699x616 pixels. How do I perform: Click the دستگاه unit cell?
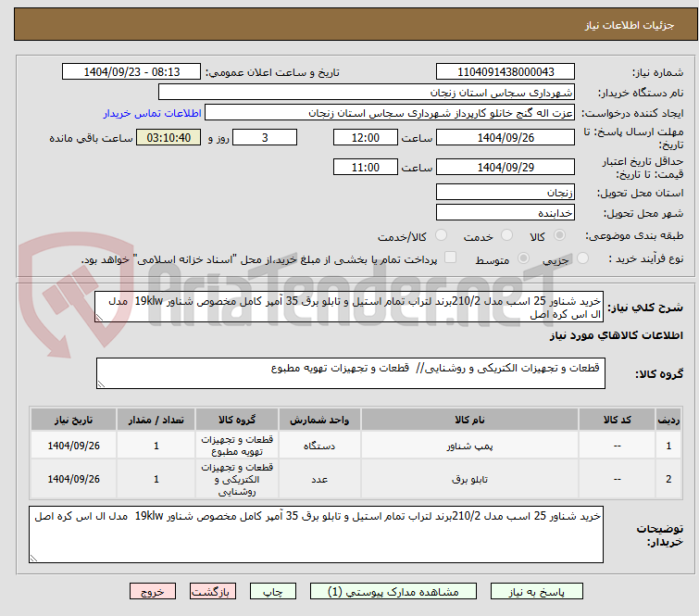point(319,446)
